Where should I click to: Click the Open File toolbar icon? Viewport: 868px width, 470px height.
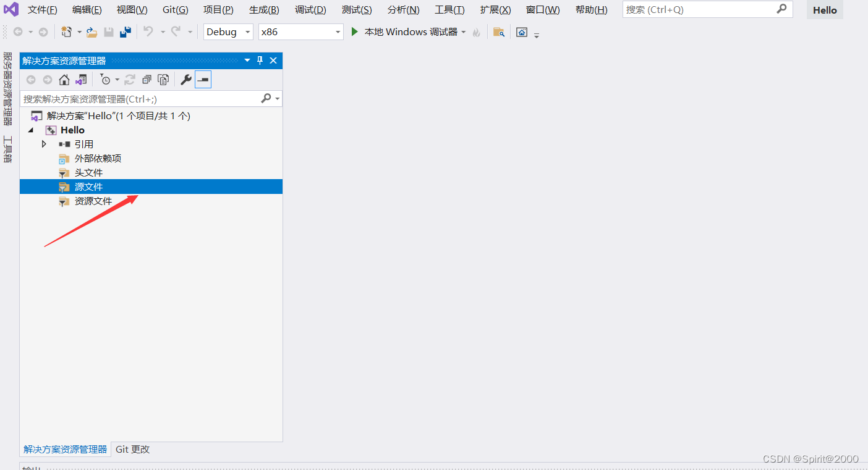(x=91, y=32)
